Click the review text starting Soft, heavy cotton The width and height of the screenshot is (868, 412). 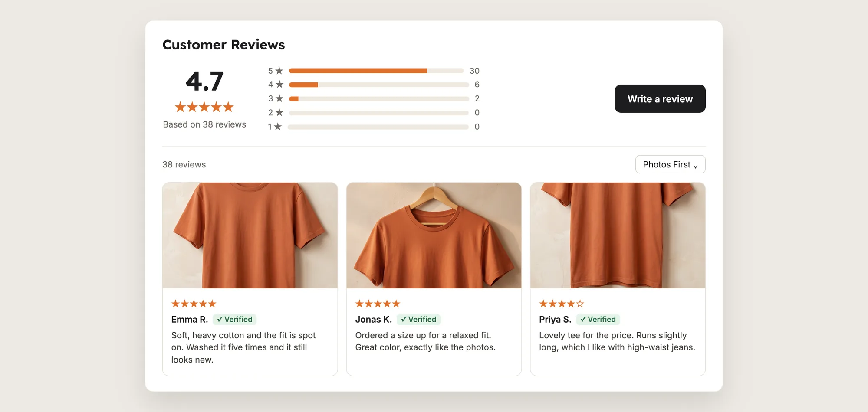243,347
